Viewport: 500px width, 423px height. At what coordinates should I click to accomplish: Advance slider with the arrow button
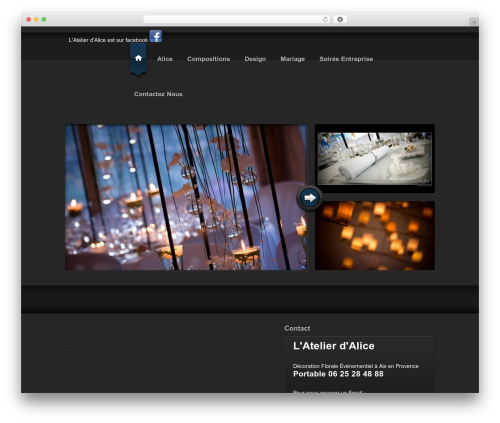point(310,198)
